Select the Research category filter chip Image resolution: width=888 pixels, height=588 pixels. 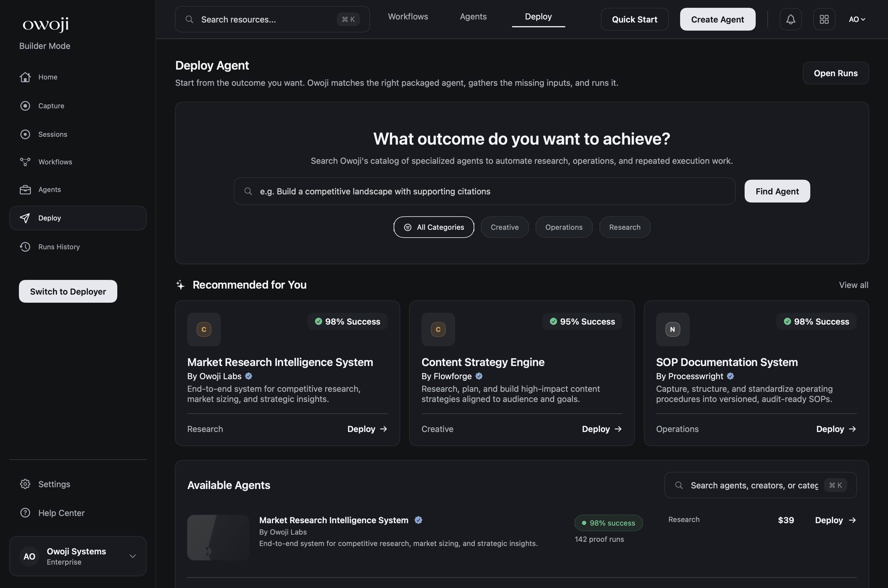(624, 227)
